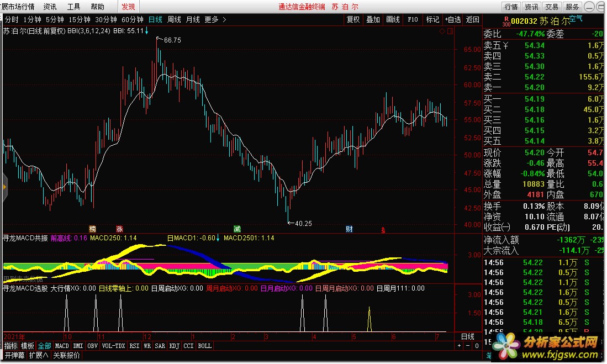Click the down arrow after 日MACD1: -0.60
The height and width of the screenshot is (364, 607).
[x=218, y=238]
